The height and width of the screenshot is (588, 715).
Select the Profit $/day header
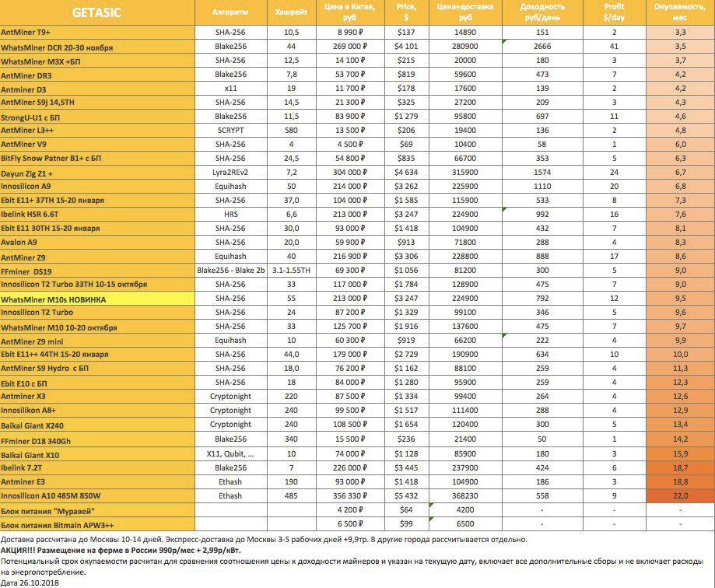point(614,12)
